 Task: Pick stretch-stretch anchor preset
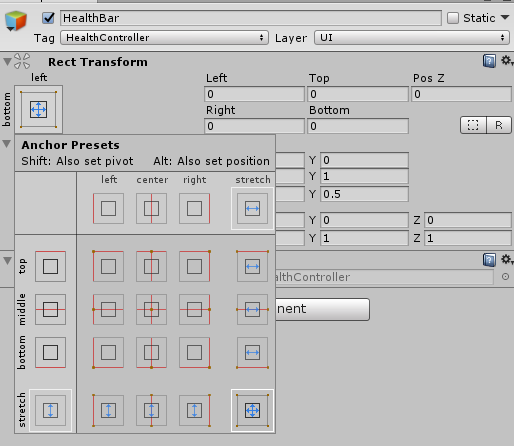pyautogui.click(x=252, y=410)
